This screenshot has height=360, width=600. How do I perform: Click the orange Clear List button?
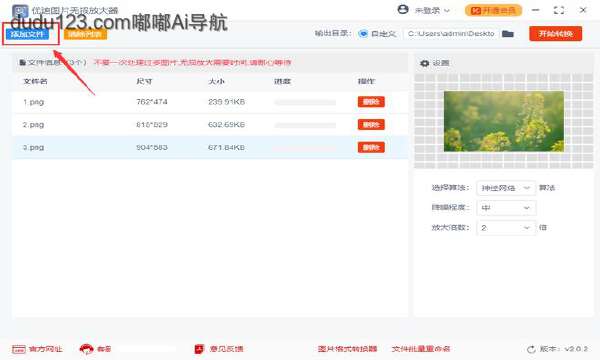(85, 34)
